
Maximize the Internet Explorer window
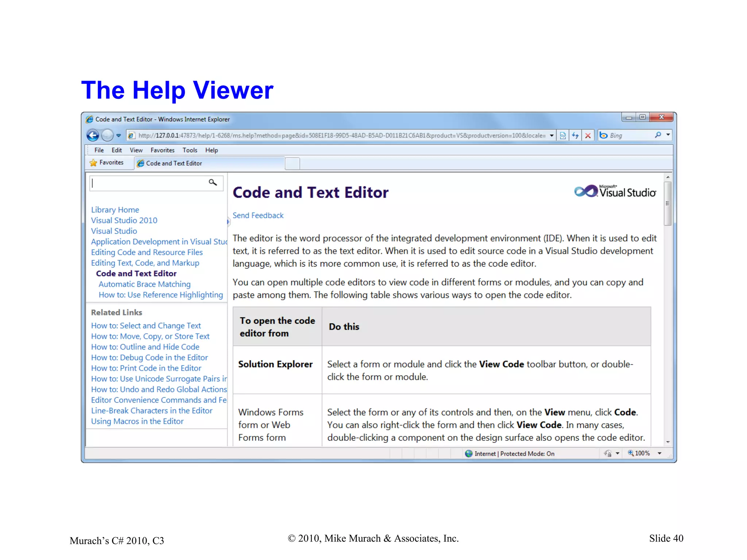pos(642,117)
